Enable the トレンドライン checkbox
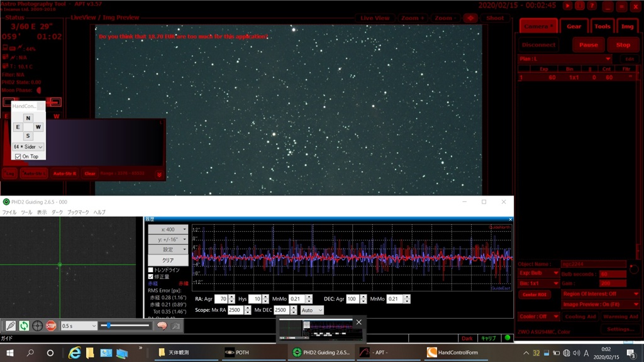644x362 pixels. coord(151,270)
